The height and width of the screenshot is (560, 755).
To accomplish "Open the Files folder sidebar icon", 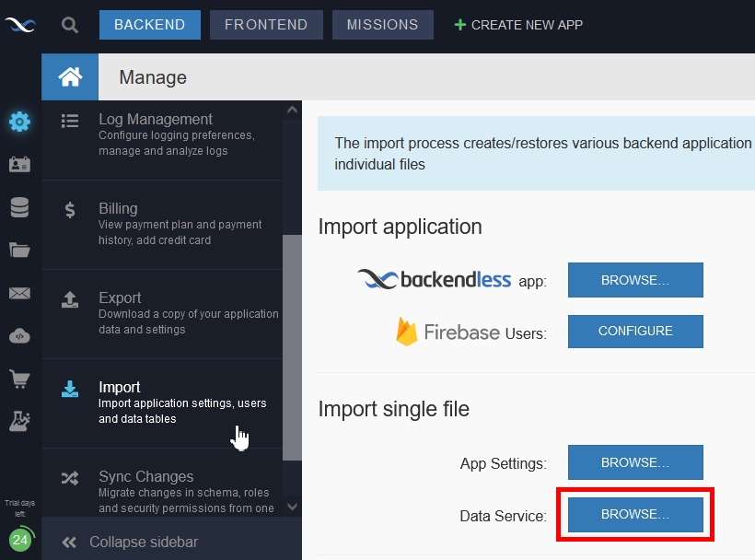I will click(x=19, y=250).
